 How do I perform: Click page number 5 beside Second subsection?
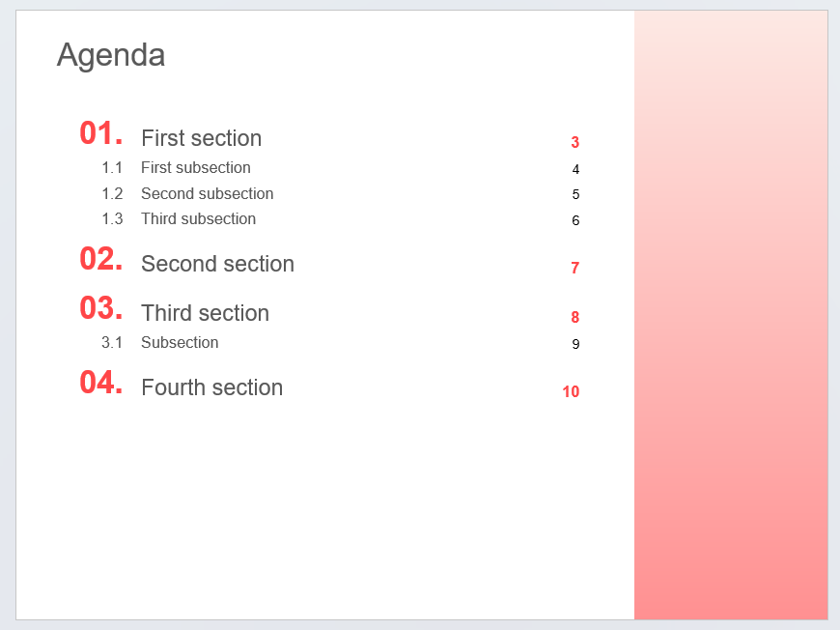[575, 194]
